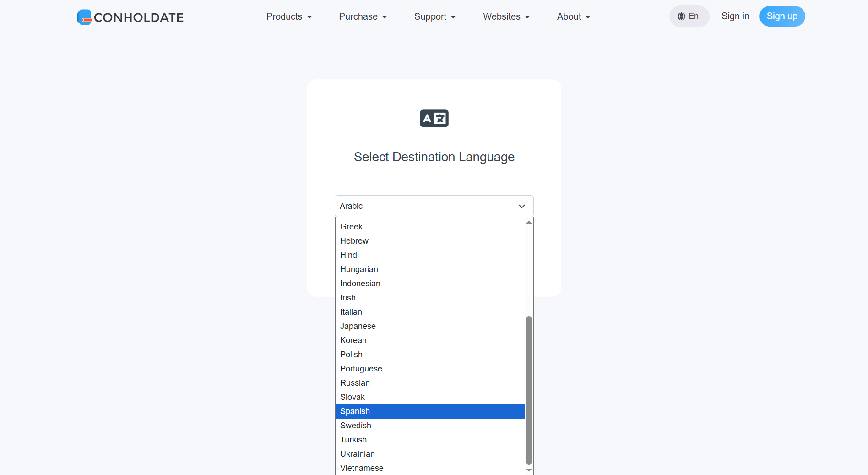Select Russian from the list
The image size is (868, 475).
(x=430, y=383)
